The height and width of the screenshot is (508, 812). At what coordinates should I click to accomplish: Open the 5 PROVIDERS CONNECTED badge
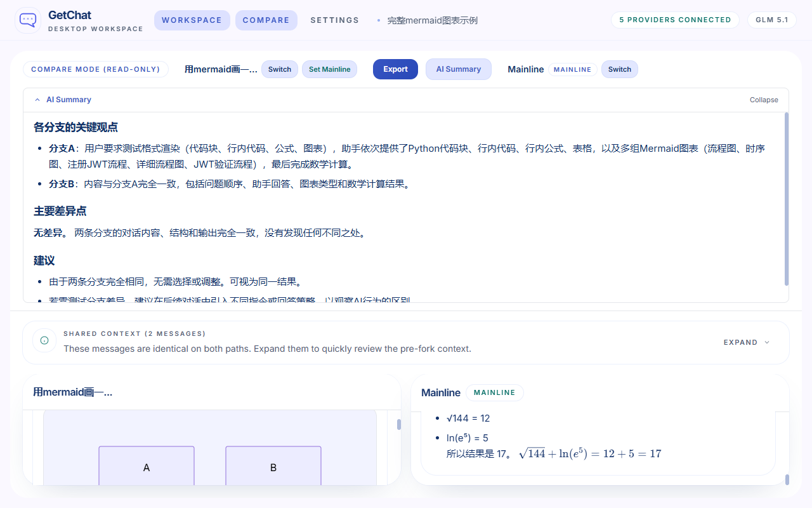point(675,20)
